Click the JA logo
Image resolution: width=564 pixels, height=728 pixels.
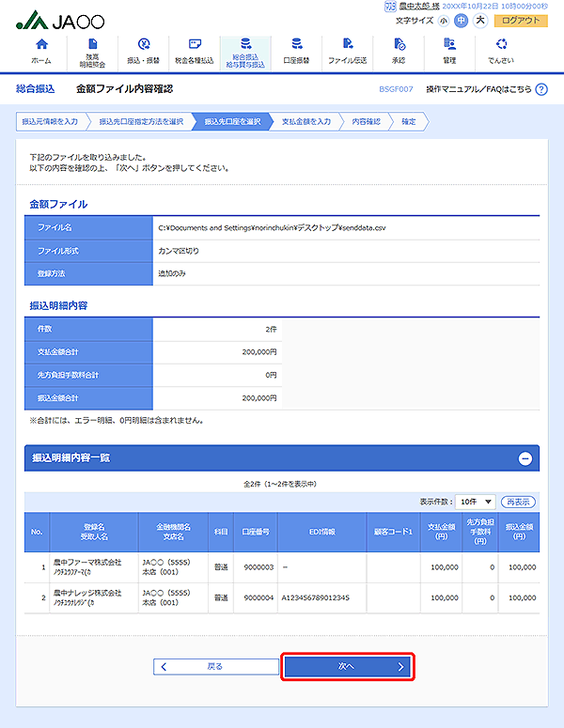click(x=60, y=21)
